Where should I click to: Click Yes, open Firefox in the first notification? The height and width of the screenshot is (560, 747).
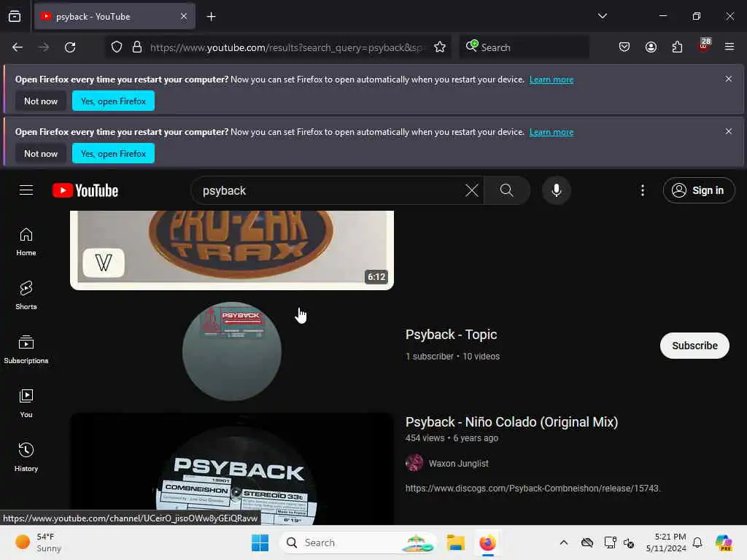click(x=113, y=101)
